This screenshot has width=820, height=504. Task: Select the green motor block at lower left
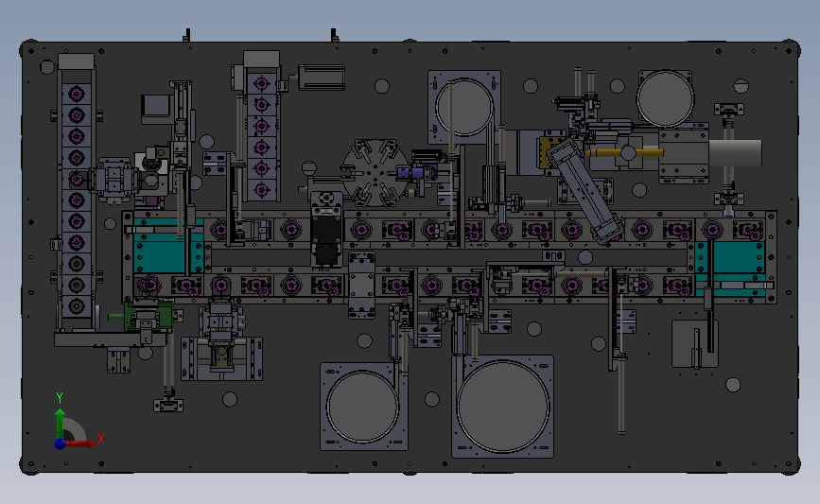coord(148,316)
